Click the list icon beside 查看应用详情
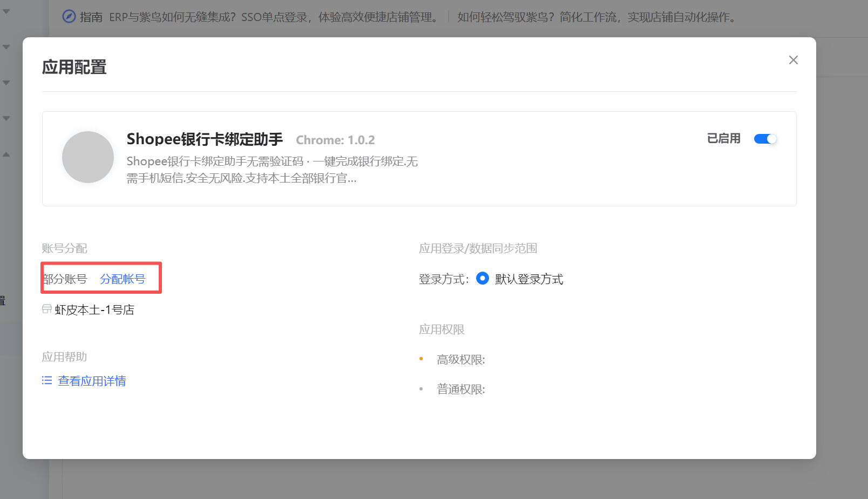Screen dimensions: 868x499 (47, 380)
